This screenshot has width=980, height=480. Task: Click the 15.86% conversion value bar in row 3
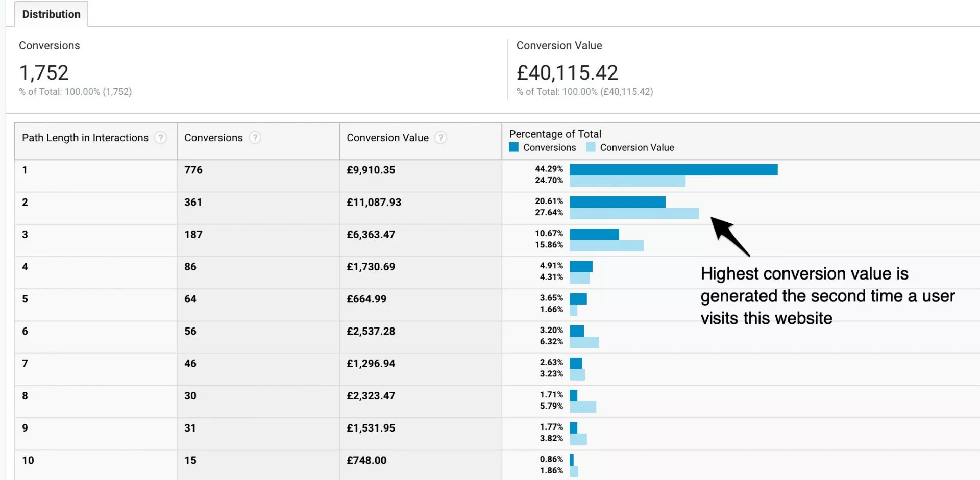606,246
